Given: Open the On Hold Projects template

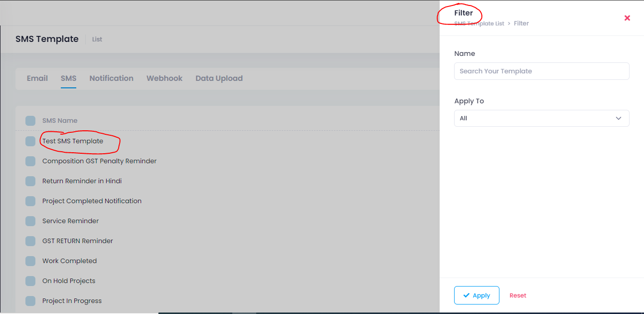Looking at the screenshot, I should (x=69, y=281).
